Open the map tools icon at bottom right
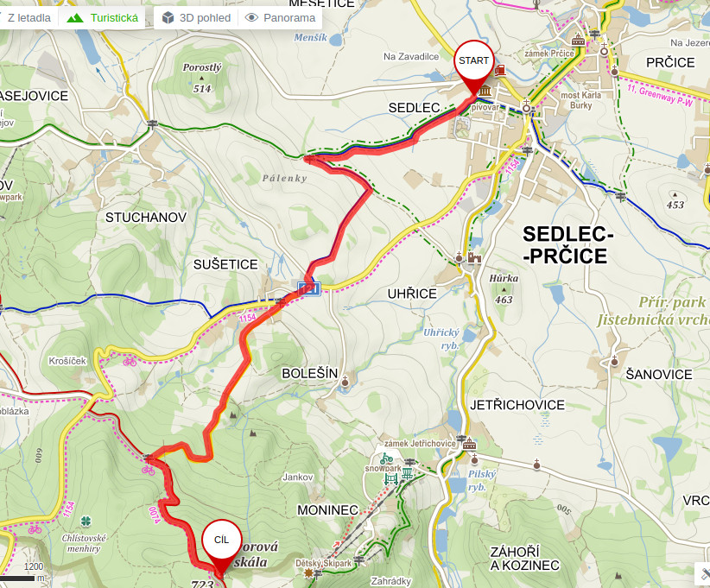Screen dimensions: 710x588 [x=705, y=572]
